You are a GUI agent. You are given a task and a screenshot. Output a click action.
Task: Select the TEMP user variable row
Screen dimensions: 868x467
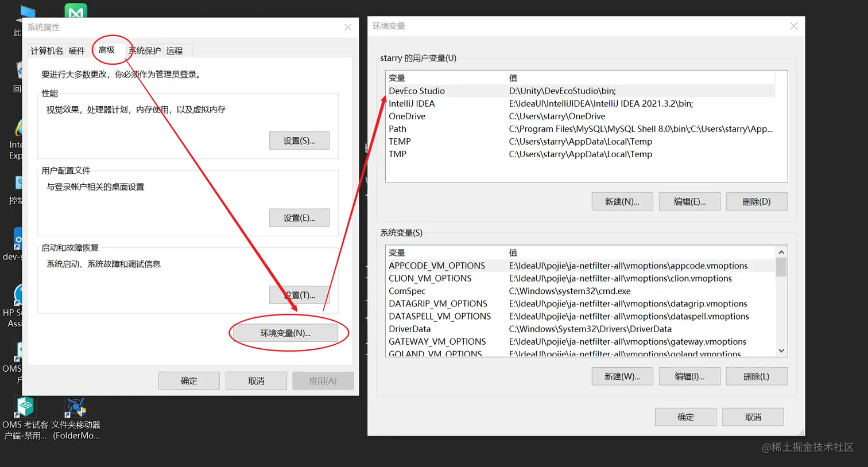pos(580,141)
